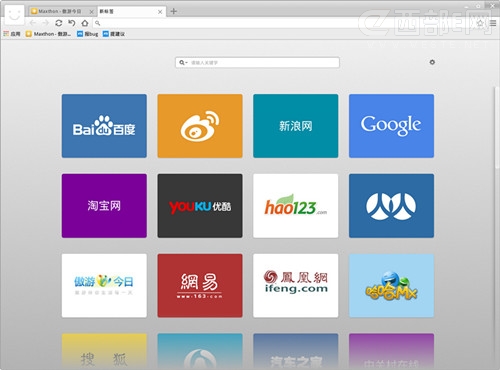Open the hao123 tile
Screen dimensions: 500x370
pos(296,206)
